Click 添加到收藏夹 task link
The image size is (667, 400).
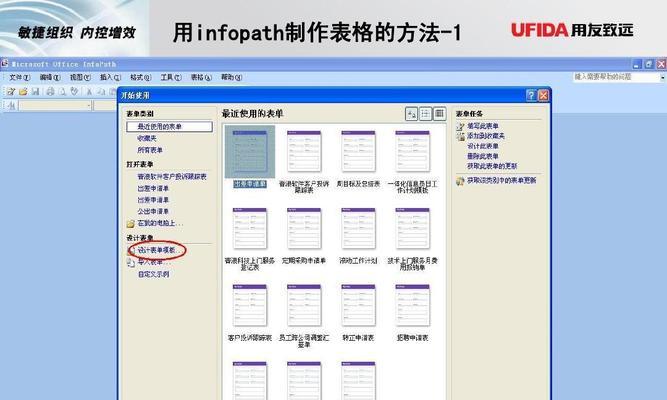point(486,136)
